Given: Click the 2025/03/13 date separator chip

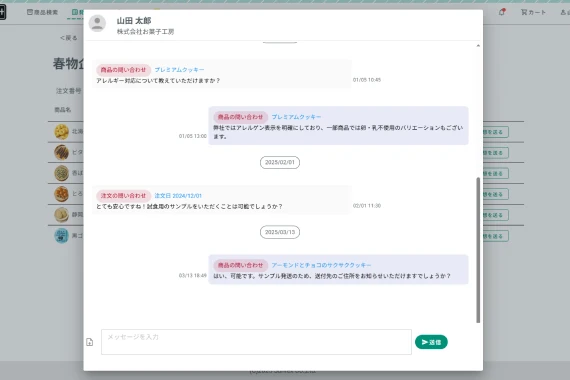Looking at the screenshot, I should pyautogui.click(x=280, y=232).
